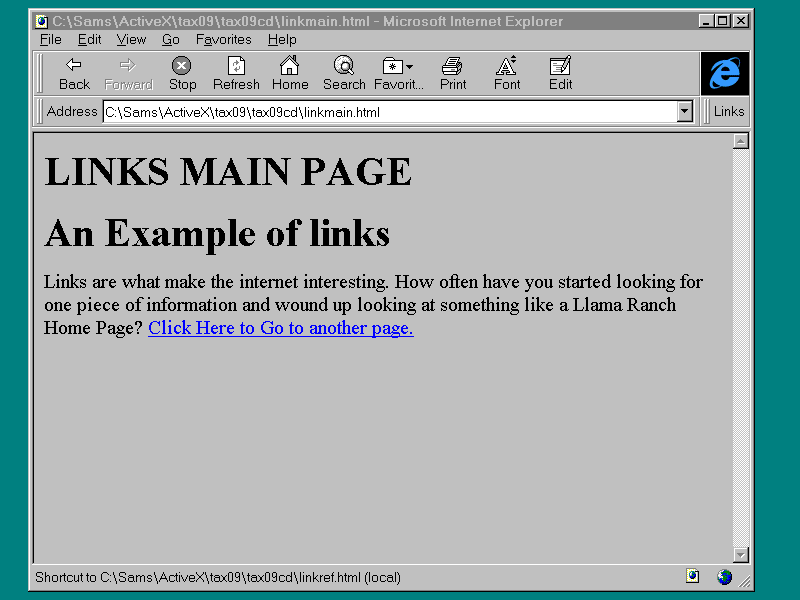Screen dimensions: 800x600
Task: Click the Internet Explorer logo
Action: click(724, 73)
